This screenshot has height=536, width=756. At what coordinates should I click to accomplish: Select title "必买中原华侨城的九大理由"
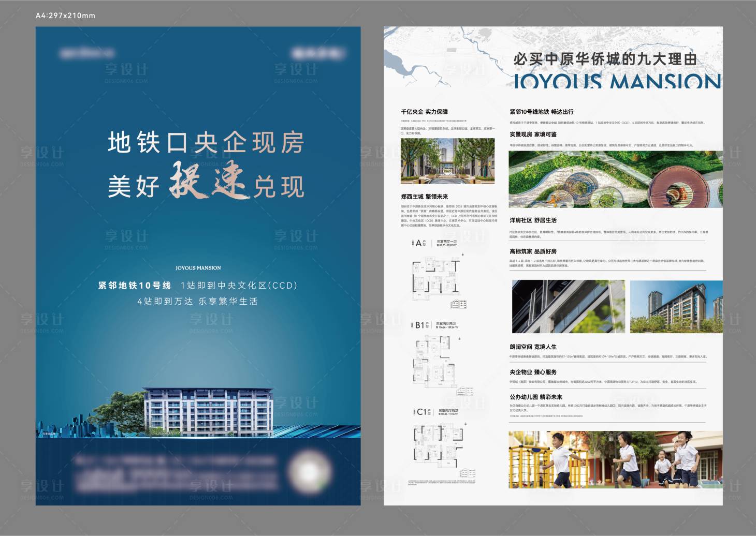pos(605,59)
